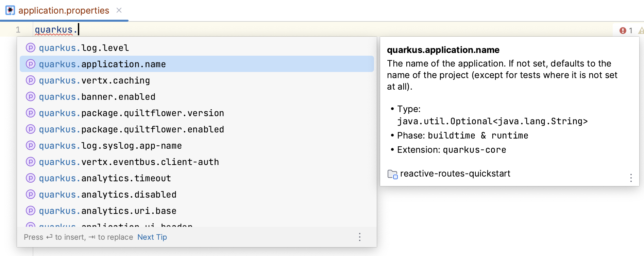The width and height of the screenshot is (644, 256).
Task: Click the property icon beside quarkus.vertx.eventbus.client-auth
Action: click(x=31, y=162)
